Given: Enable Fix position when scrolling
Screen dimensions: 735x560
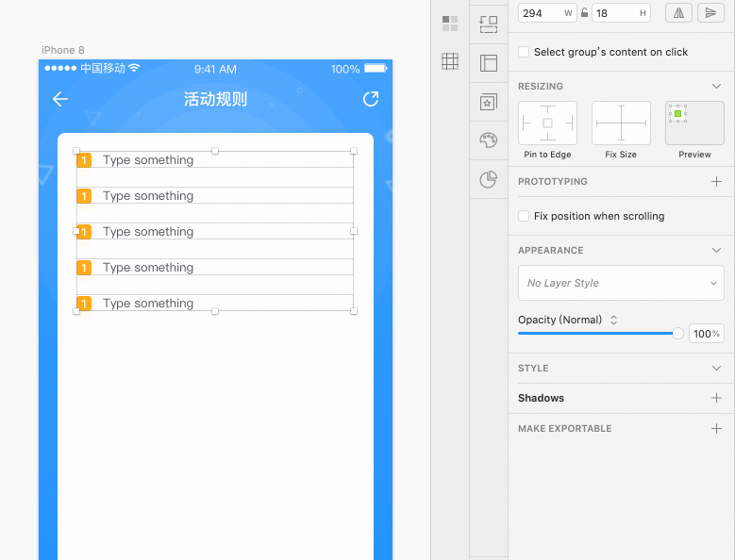Looking at the screenshot, I should 525,216.
